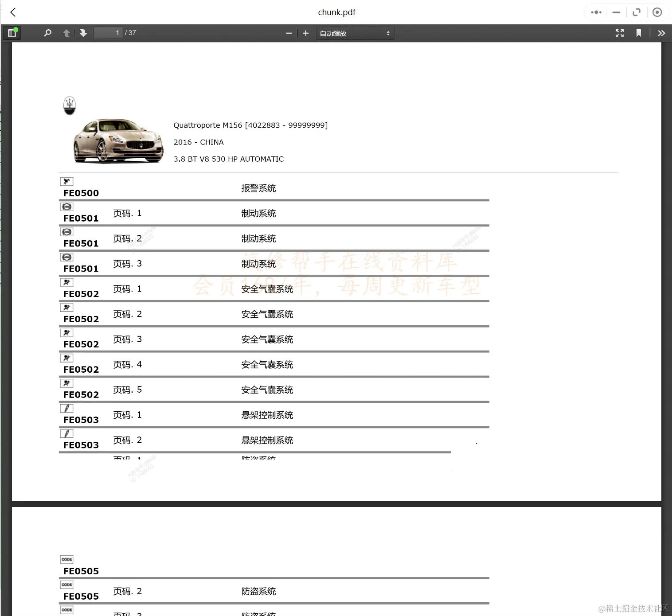Viewport: 672px width, 616px height.
Task: Click the airbag icon of FE0502 页码. 2
Action: pos(66,308)
